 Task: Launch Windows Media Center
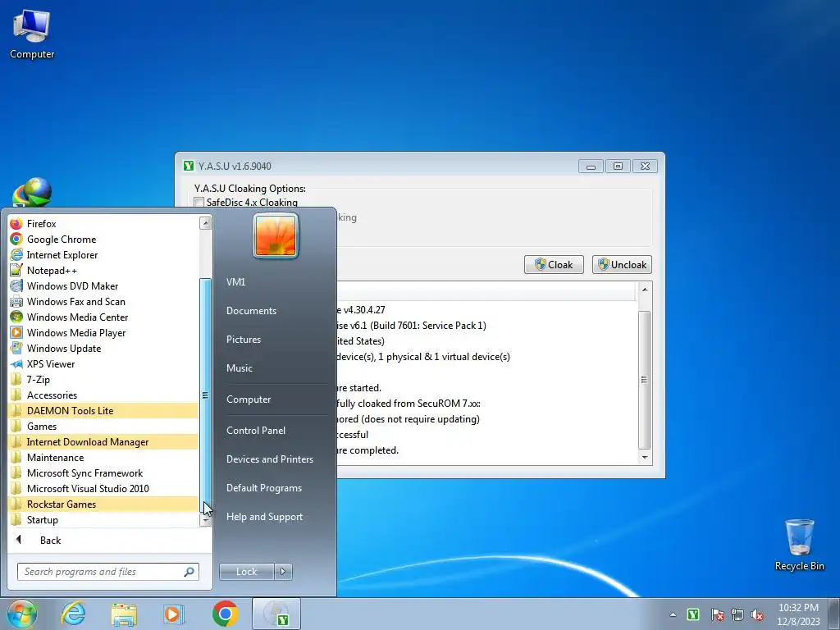coord(103,317)
